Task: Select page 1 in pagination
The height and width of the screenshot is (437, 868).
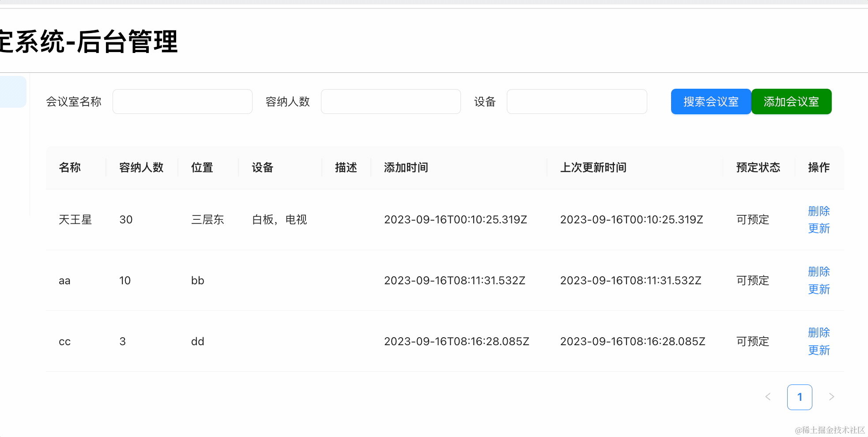Action: coord(800,397)
